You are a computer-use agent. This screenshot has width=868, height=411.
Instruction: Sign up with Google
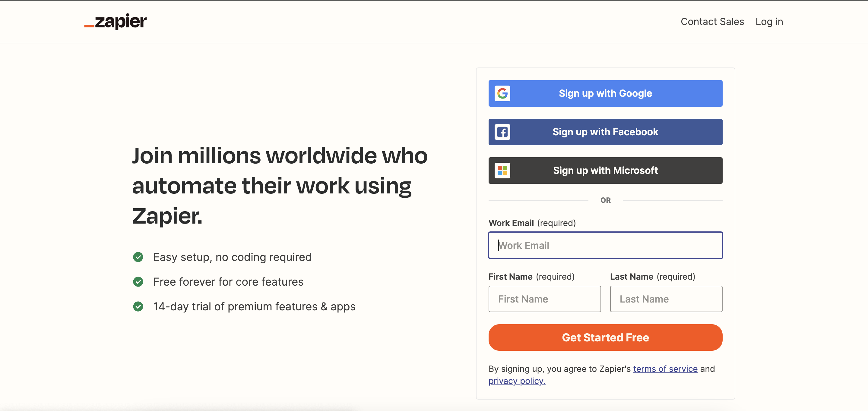(x=605, y=93)
